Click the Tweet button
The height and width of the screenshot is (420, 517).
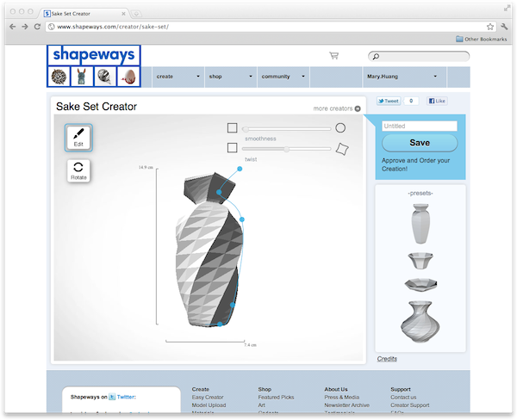(389, 102)
